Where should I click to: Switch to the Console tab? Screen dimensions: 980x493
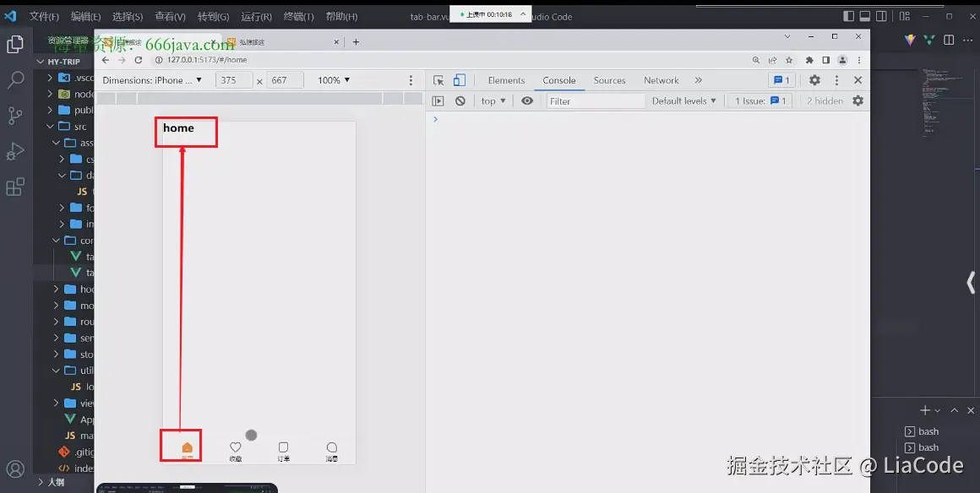click(558, 80)
